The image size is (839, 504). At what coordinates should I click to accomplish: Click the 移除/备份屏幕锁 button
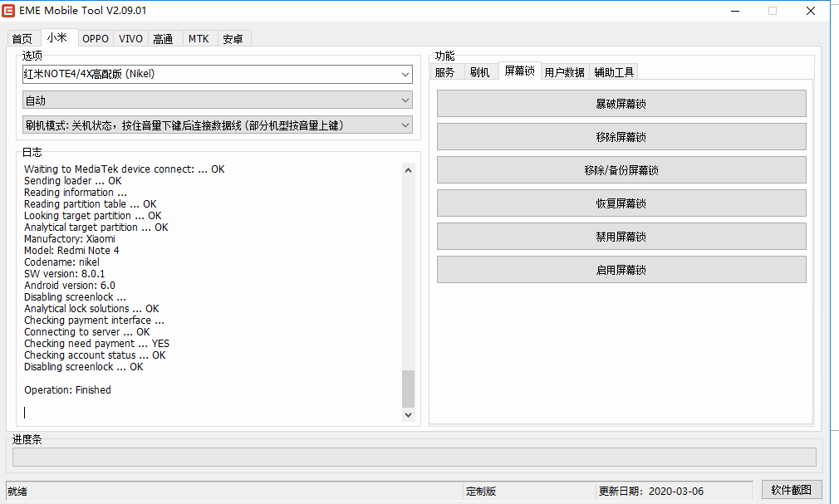coord(621,170)
